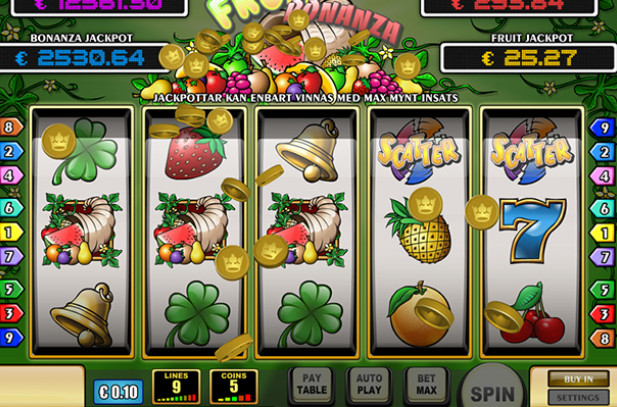Select red payline 3 marker on left

[10, 314]
